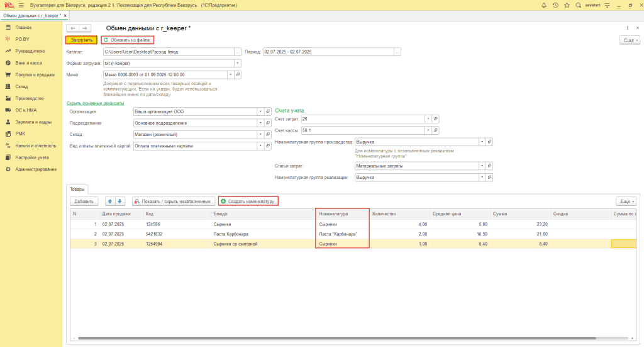The width and height of the screenshot is (644, 347).
Task: Open Зарплата и кадры section
Action: coord(33,122)
